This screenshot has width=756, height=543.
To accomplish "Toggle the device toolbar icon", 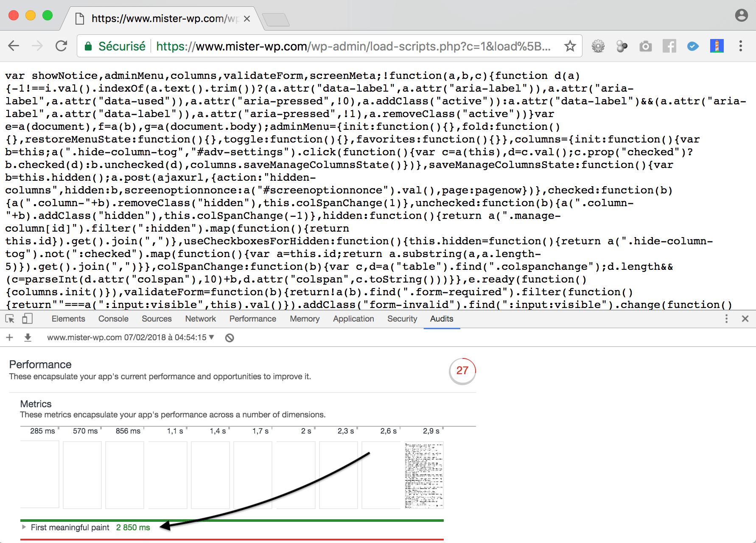I will [27, 319].
